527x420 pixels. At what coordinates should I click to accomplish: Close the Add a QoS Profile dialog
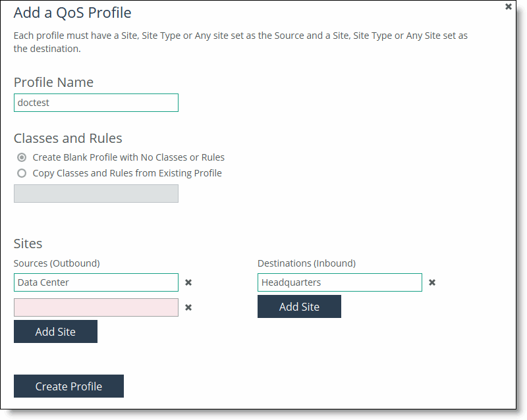click(508, 7)
